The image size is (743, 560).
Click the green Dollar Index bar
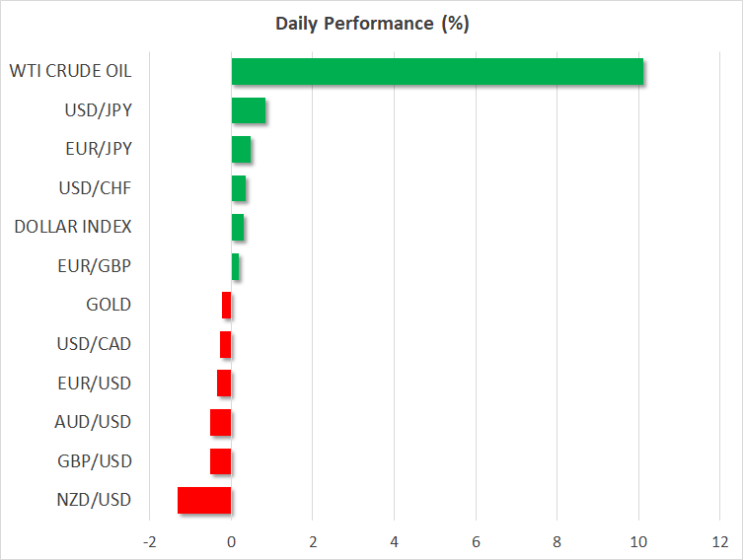[238, 228]
